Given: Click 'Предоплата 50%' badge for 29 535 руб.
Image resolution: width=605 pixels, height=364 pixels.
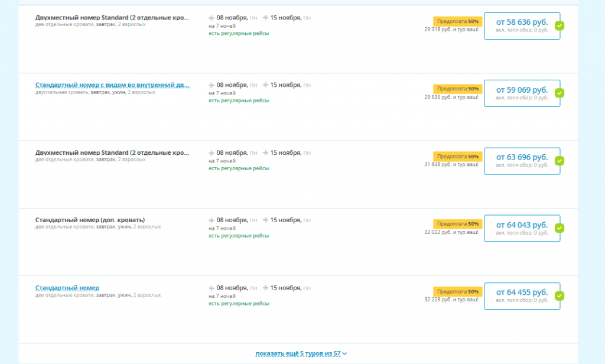Looking at the screenshot, I should tap(458, 89).
